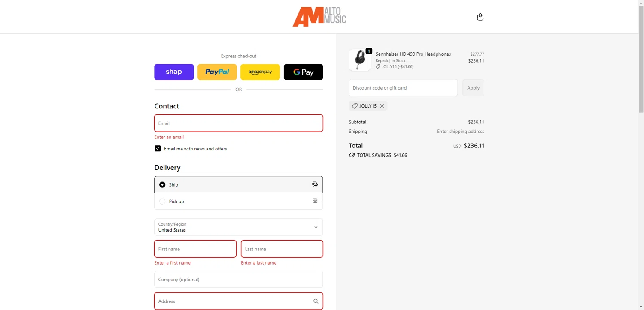
Task: Click the Alto Music logo
Action: coord(319,17)
